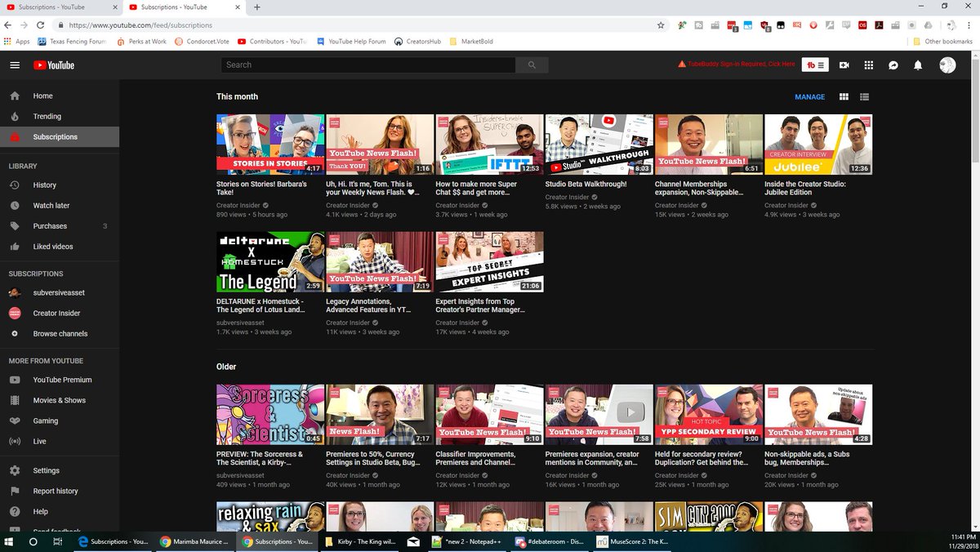
Task: Click Browse channels
Action: click(60, 334)
